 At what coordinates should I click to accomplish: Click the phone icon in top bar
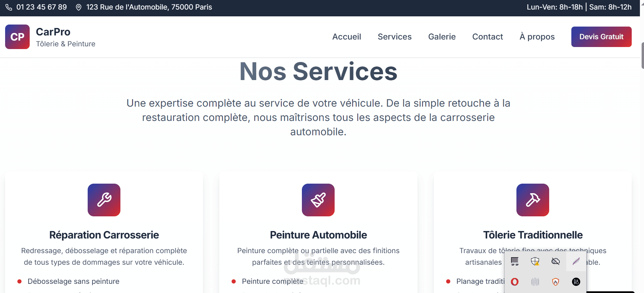[x=9, y=7]
